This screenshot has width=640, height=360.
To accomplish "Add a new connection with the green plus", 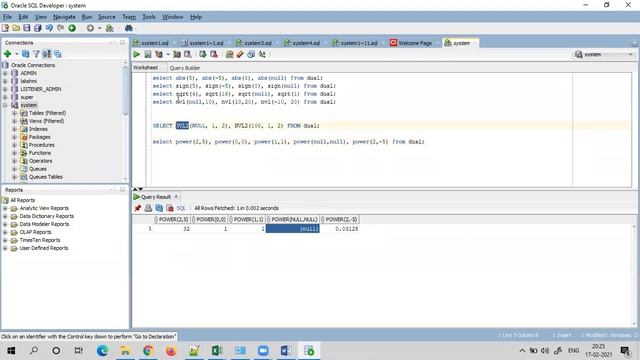I will tap(7, 54).
